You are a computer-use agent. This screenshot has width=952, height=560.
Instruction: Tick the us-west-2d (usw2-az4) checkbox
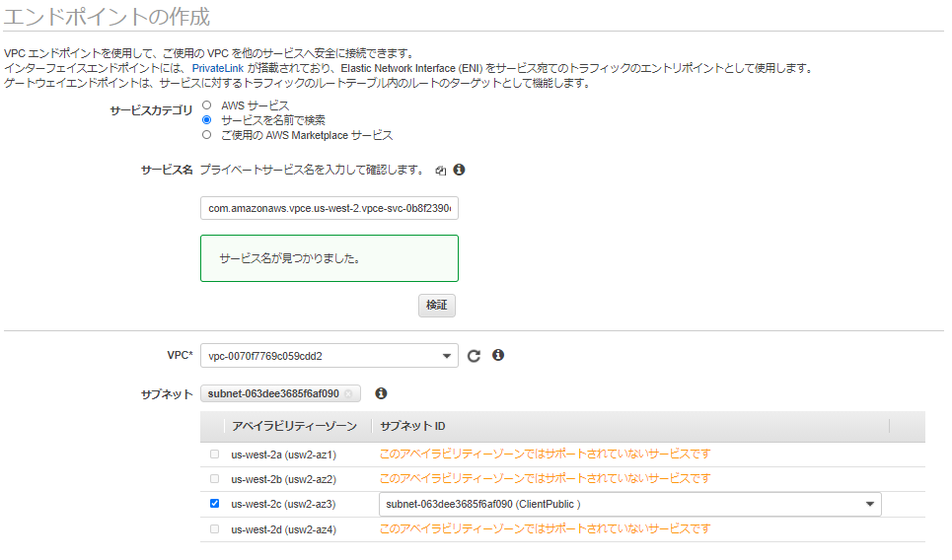(x=214, y=529)
